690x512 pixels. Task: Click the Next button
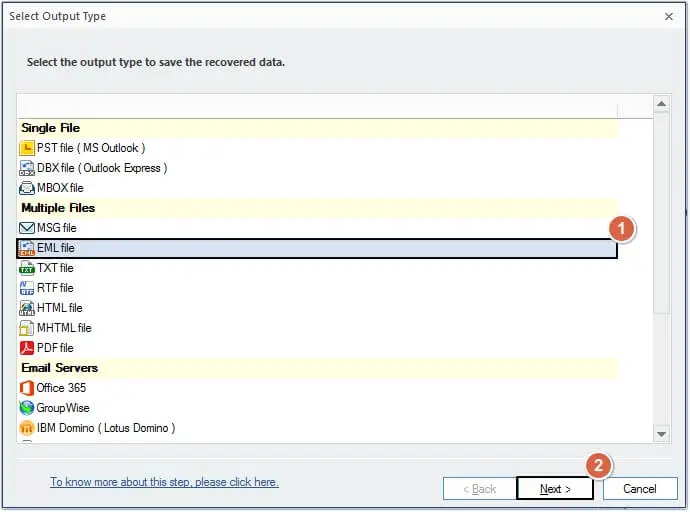click(555, 489)
